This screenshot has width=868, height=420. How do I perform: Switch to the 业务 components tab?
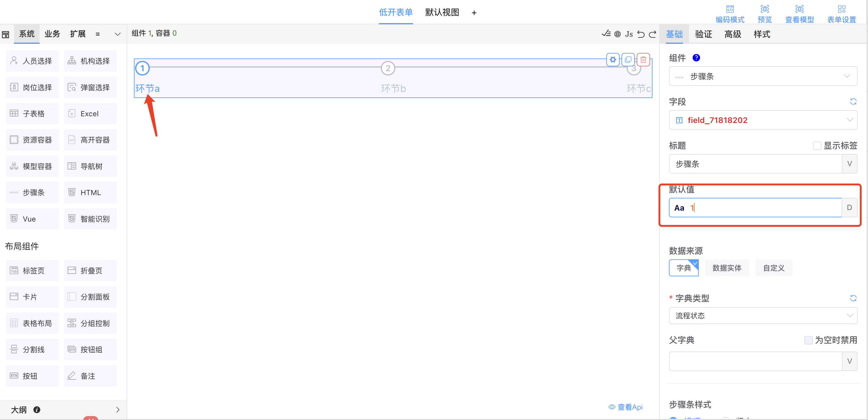pyautogui.click(x=52, y=34)
